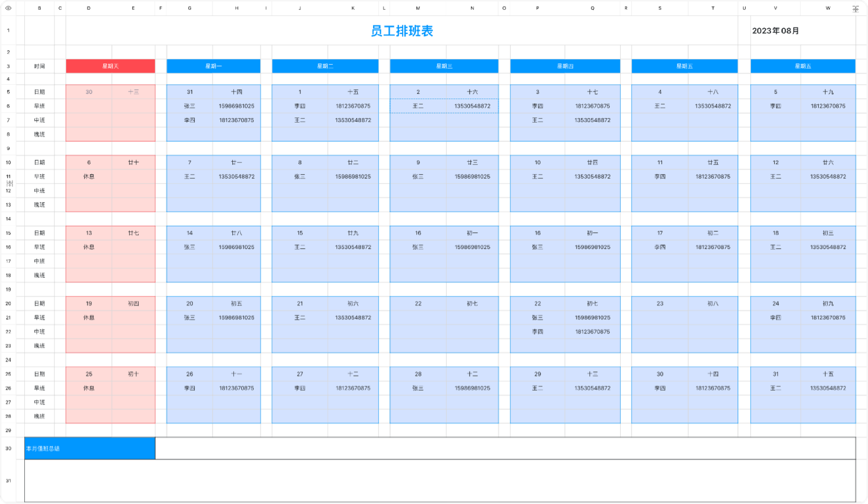868x504 pixels.
Task: Click the 初八 lunar date cell
Action: 713,304
